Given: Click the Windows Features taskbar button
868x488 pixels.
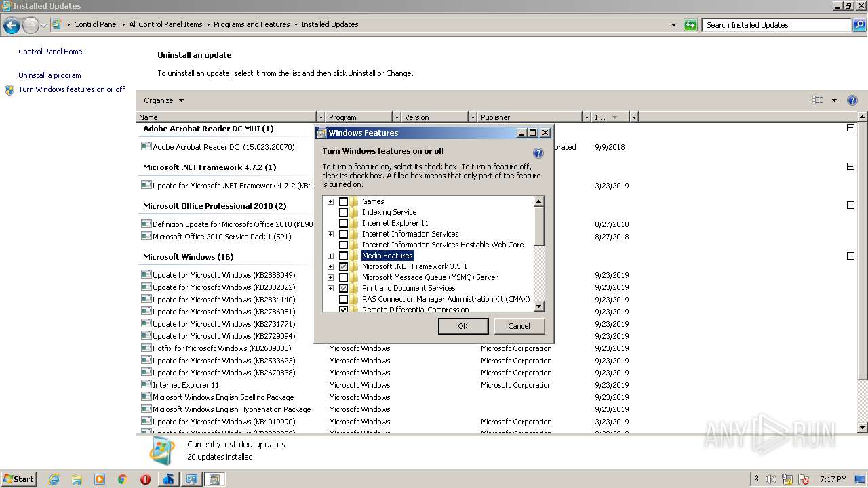Looking at the screenshot, I should [x=214, y=479].
